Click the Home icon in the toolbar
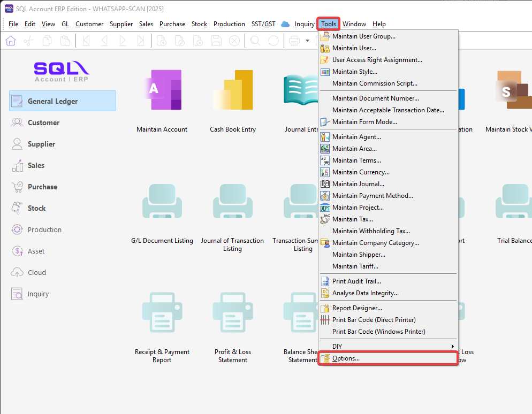This screenshot has height=414, width=532. click(x=11, y=41)
